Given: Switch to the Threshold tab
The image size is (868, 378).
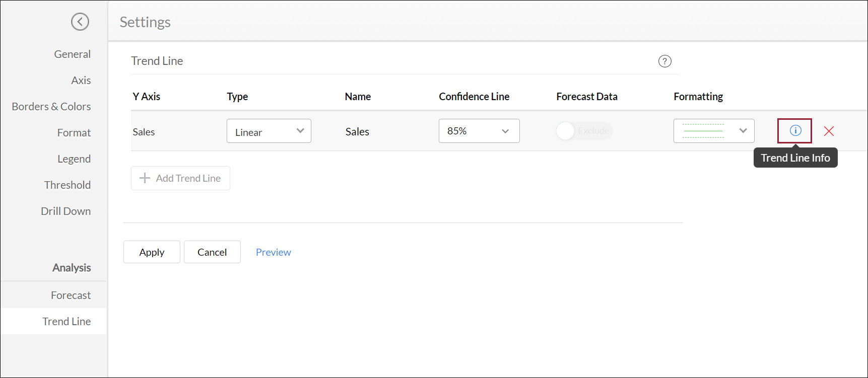Looking at the screenshot, I should click(68, 185).
